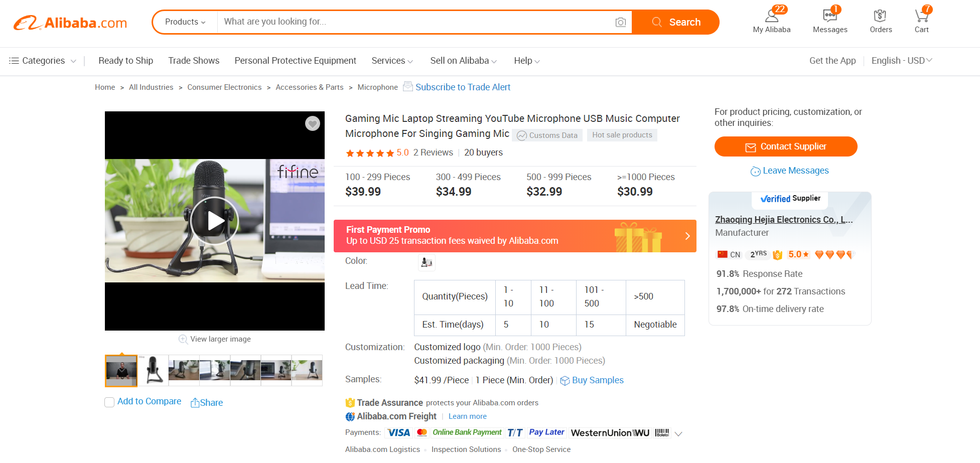Click the Alibaba.com Freight globe icon
Screen dimensions: 980x463
tap(350, 416)
